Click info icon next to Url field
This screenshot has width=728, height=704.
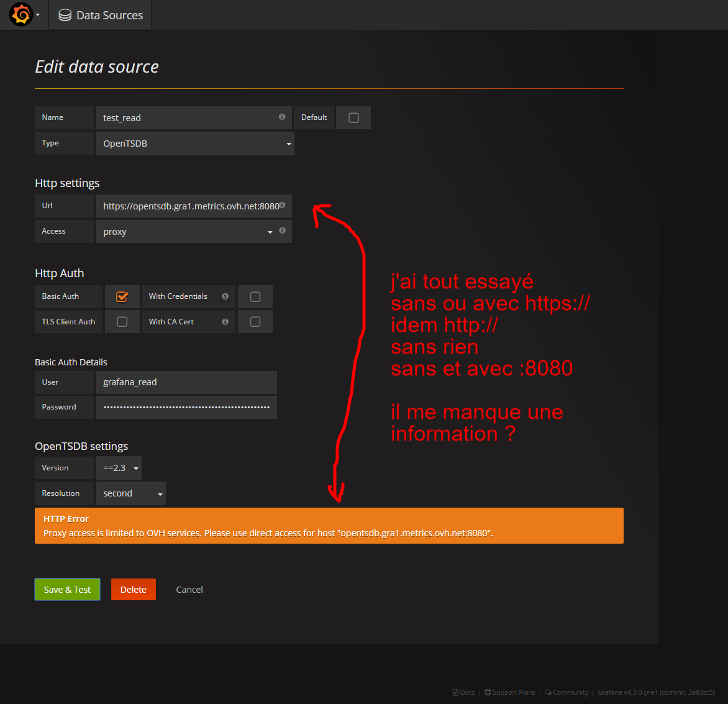coord(283,205)
